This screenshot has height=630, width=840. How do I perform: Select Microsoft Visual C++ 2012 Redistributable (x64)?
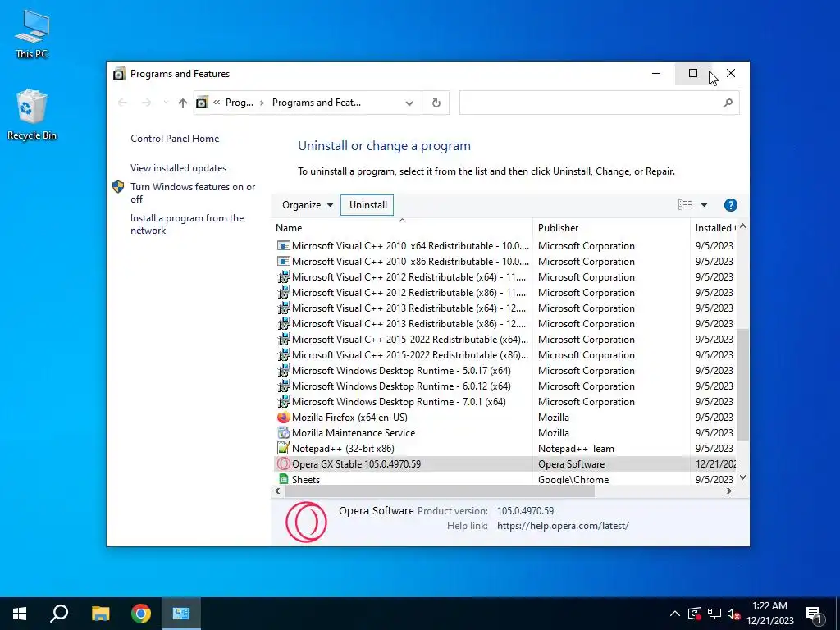click(409, 277)
